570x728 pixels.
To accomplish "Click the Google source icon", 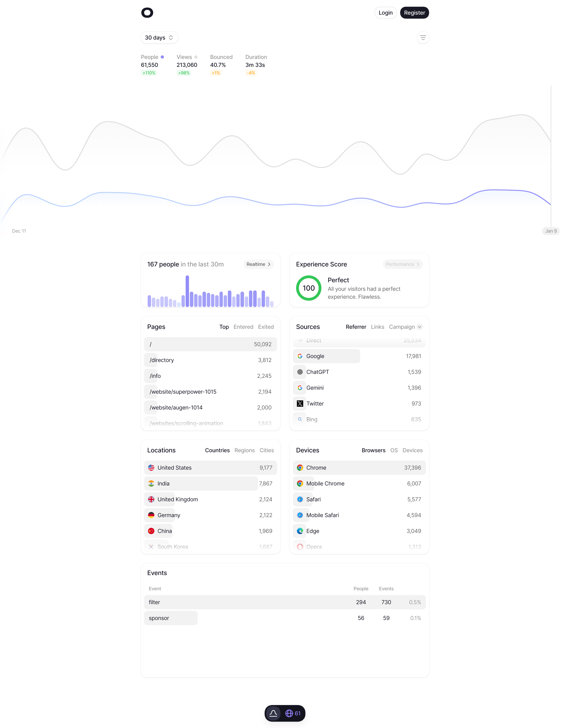I will point(300,356).
